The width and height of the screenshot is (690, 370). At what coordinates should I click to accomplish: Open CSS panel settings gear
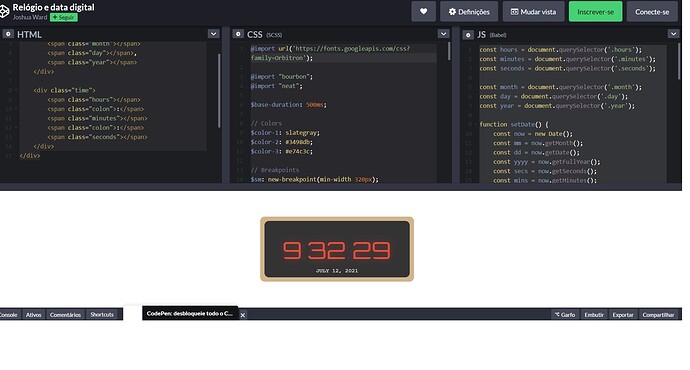(238, 34)
